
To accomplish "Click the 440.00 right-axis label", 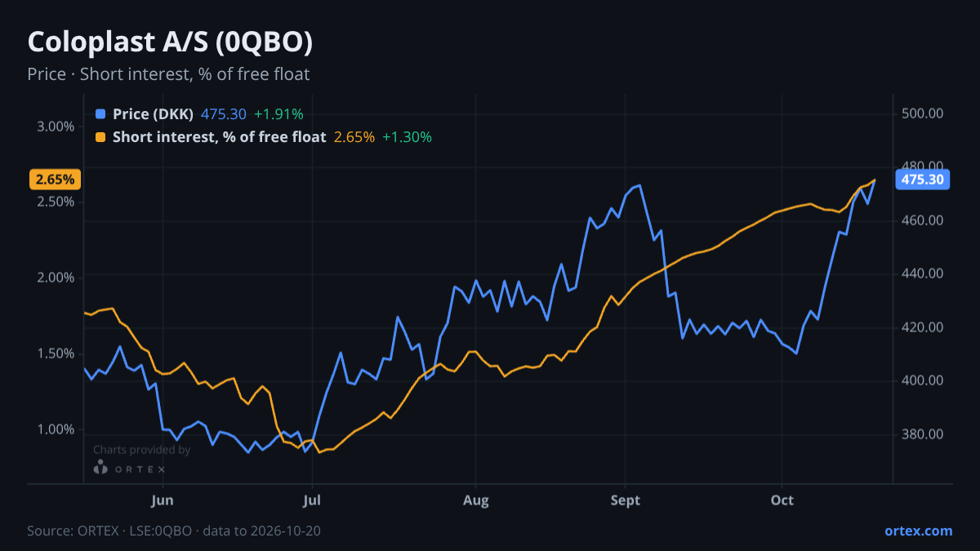I will click(x=923, y=273).
